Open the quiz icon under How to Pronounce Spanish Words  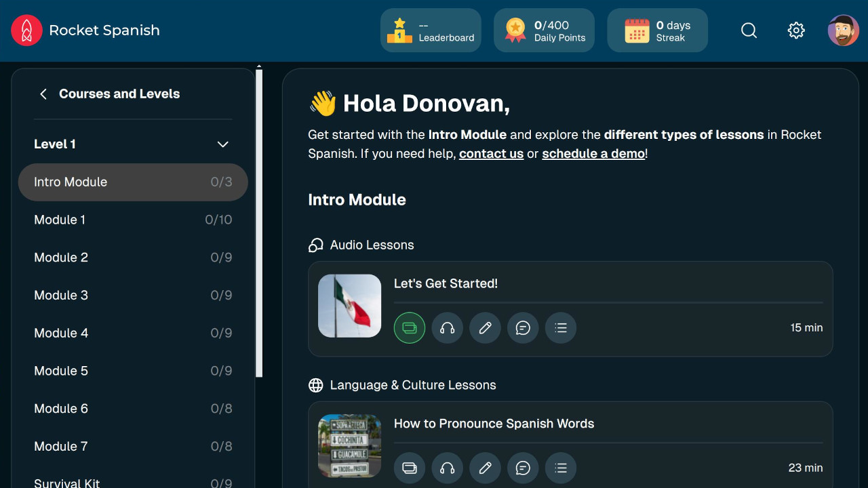pyautogui.click(x=561, y=468)
